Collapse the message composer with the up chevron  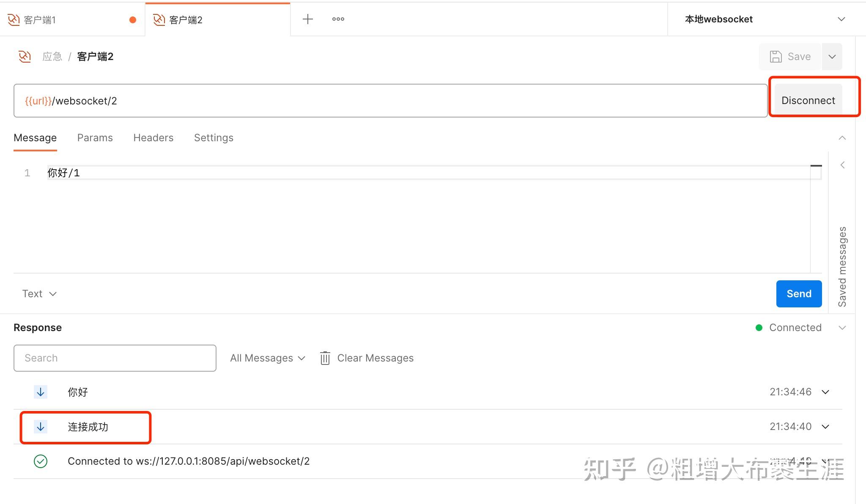(842, 138)
